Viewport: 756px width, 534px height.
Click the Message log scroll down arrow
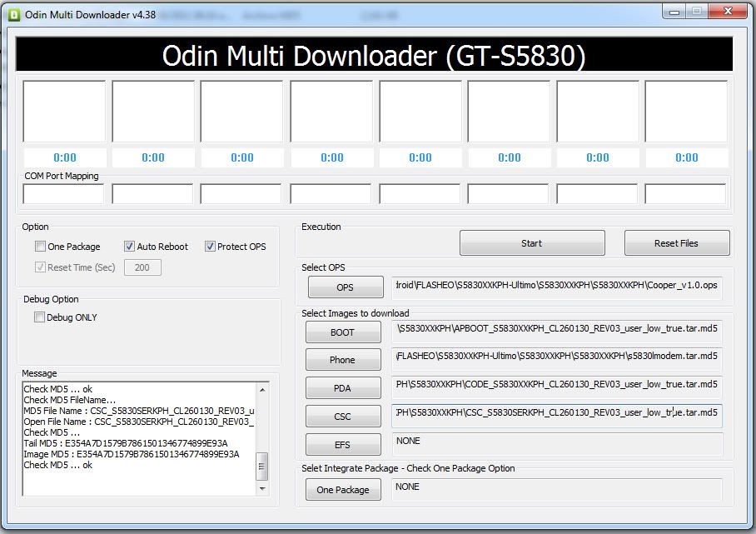262,489
